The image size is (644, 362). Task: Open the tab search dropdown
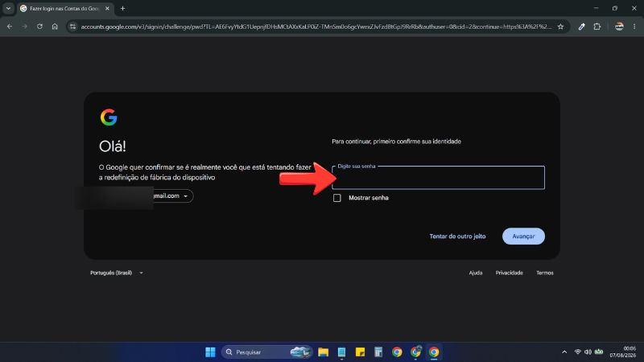8,8
